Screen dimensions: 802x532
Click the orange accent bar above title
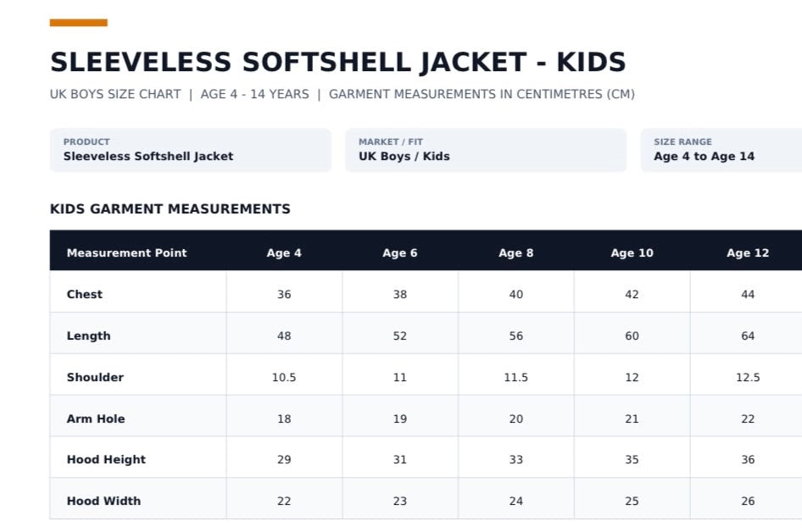(78, 23)
